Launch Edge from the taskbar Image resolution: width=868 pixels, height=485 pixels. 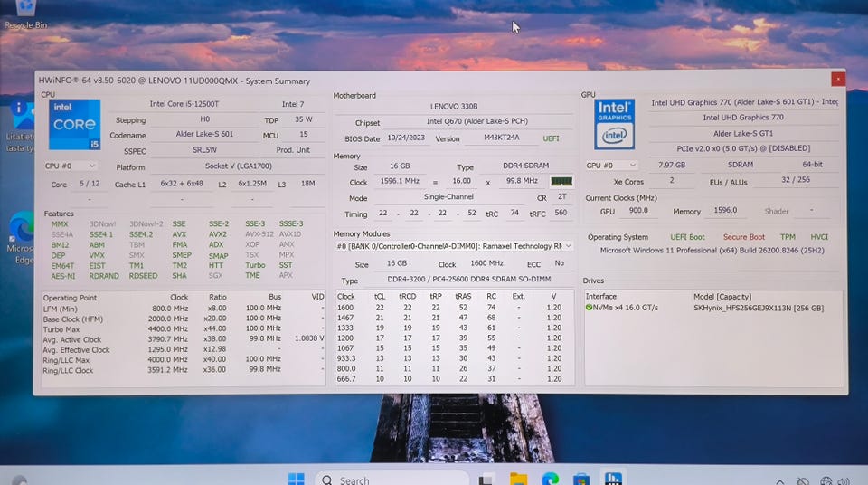tap(551, 480)
